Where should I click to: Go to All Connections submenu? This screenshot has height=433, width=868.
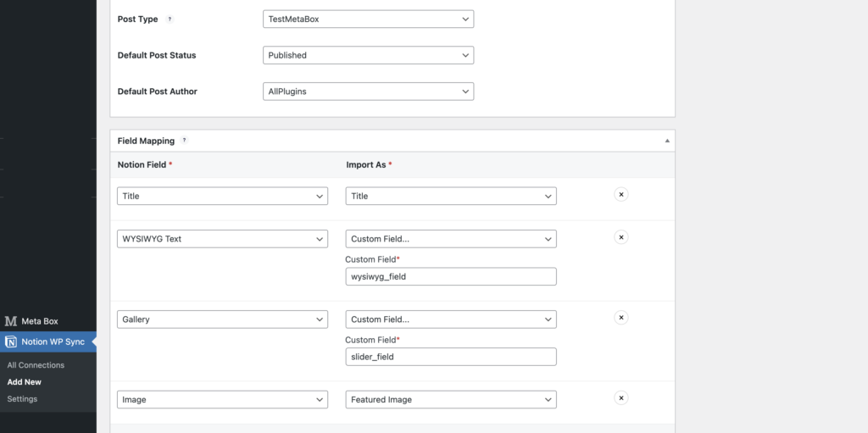pyautogui.click(x=36, y=365)
